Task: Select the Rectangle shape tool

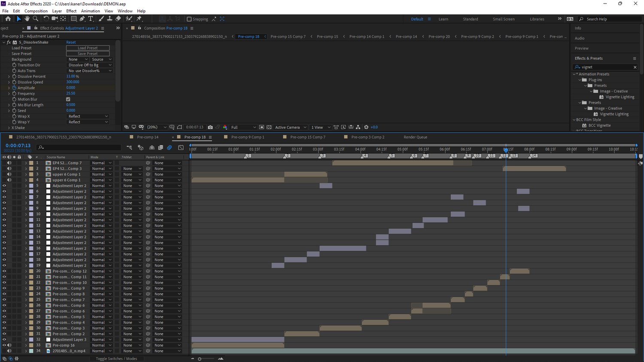Action: coord(74,19)
